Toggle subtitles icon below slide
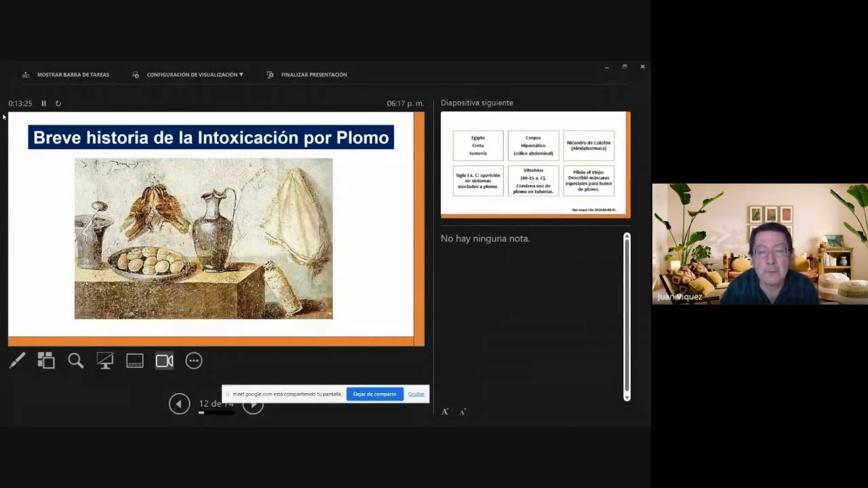868x488 pixels. point(135,361)
